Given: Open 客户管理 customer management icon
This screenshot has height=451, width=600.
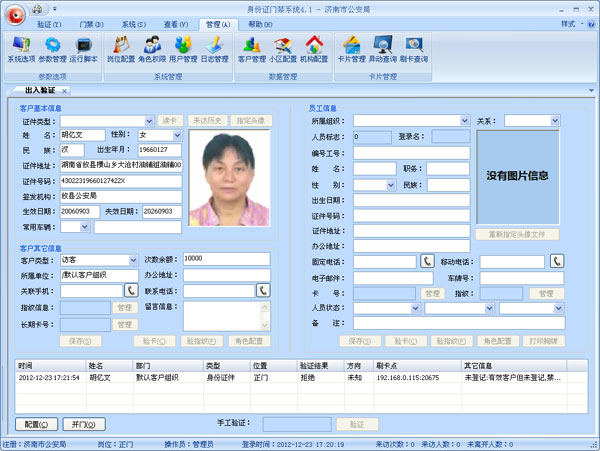Looking at the screenshot, I should click(x=251, y=49).
